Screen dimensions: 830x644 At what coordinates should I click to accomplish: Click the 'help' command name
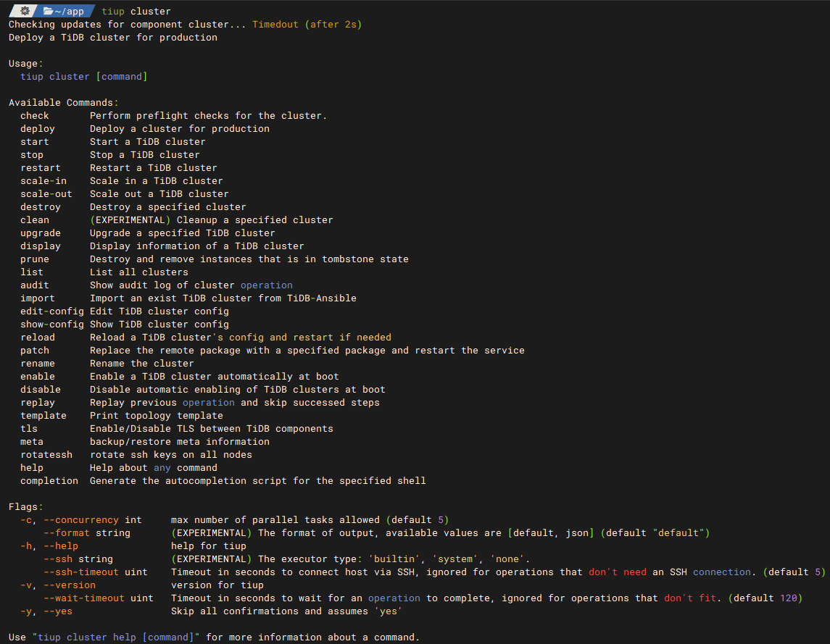[32, 468]
